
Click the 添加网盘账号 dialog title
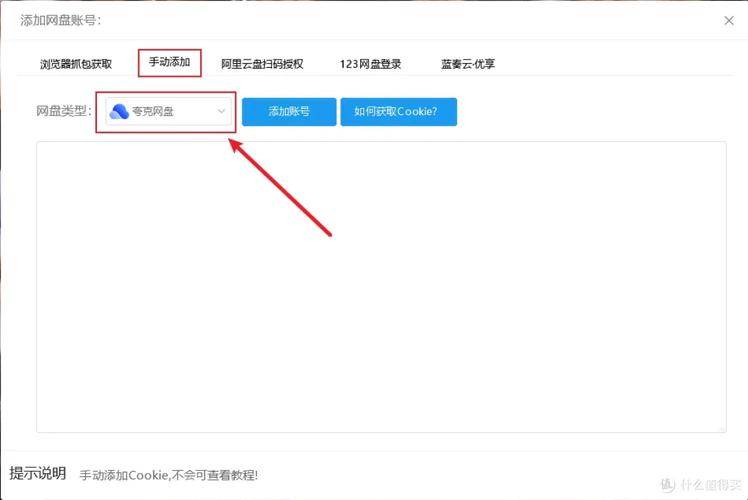[61, 21]
